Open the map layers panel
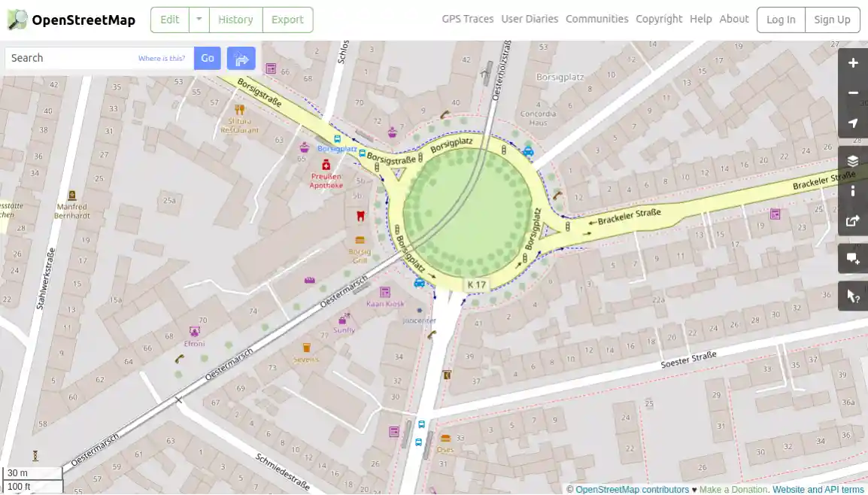Screen dimensions: 868x495 tap(852, 160)
